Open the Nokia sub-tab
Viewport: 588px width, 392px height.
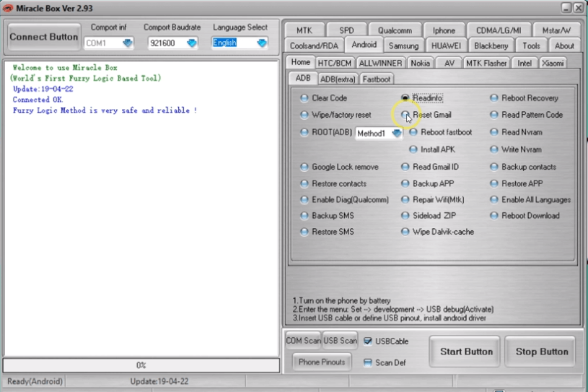pos(420,63)
